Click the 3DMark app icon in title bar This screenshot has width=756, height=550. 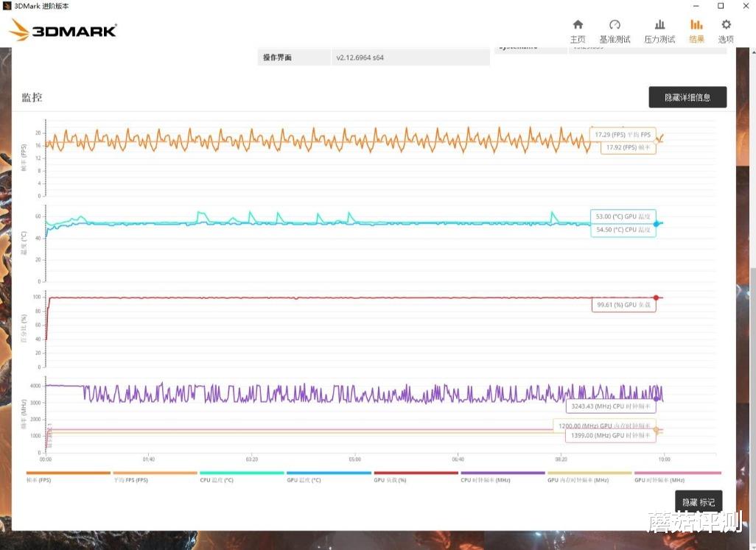tap(7, 6)
